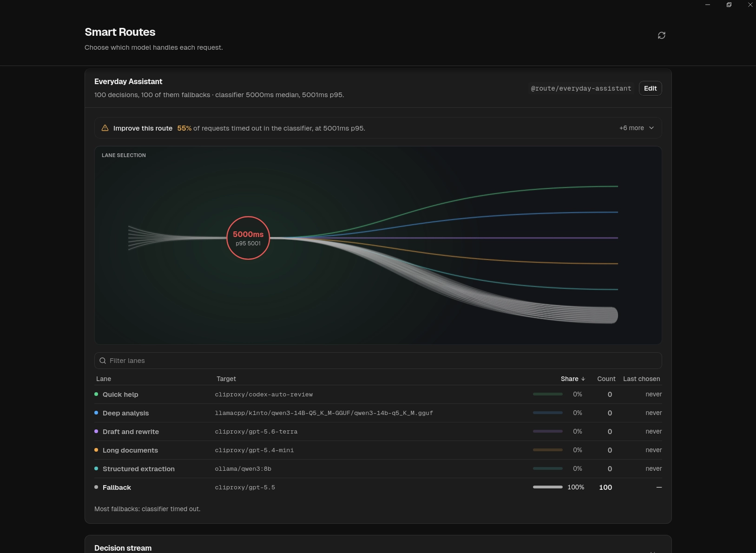This screenshot has width=756, height=553.
Task: Click the Decision stream section heading
Action: pos(123,548)
